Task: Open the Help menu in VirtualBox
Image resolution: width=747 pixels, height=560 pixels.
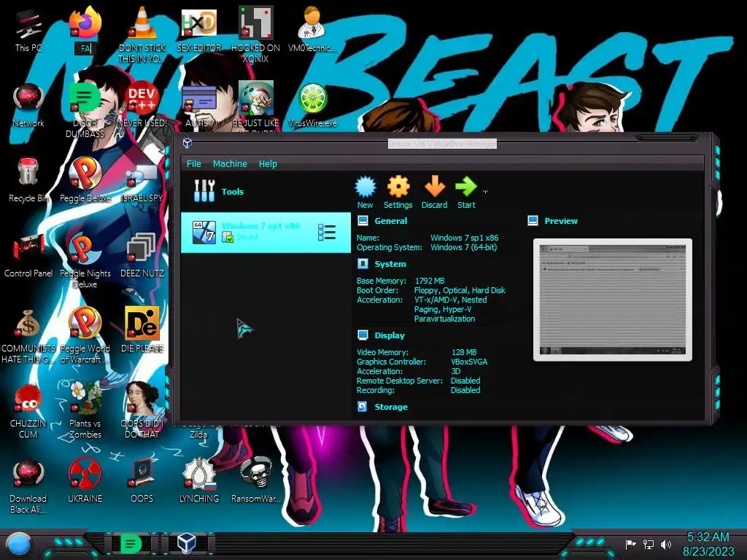Action: point(268,164)
